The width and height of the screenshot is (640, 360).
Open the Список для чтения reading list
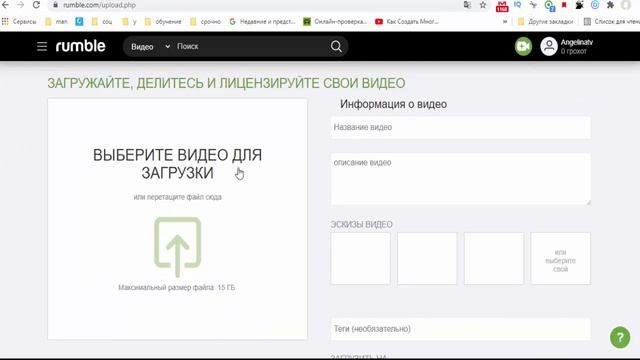611,22
